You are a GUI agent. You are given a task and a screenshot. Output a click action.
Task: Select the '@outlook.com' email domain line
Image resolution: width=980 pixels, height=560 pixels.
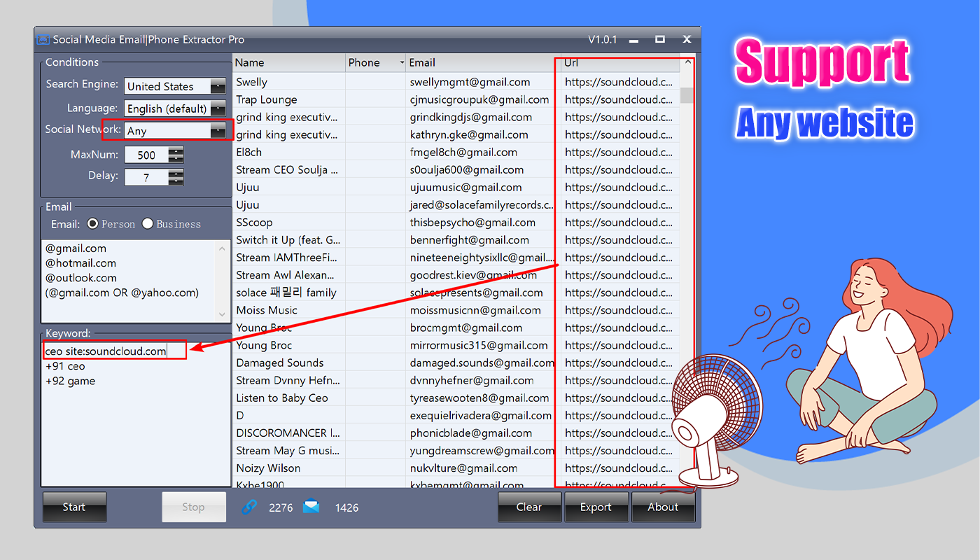click(80, 278)
